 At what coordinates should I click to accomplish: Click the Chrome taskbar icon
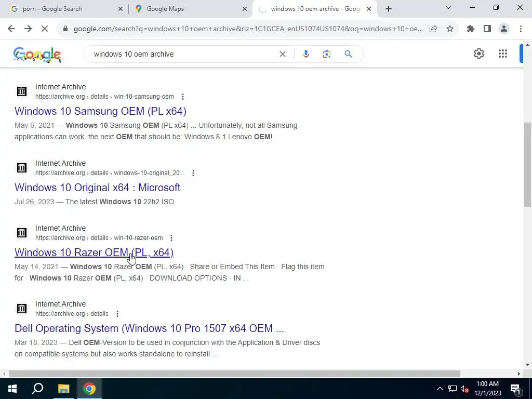click(x=89, y=389)
